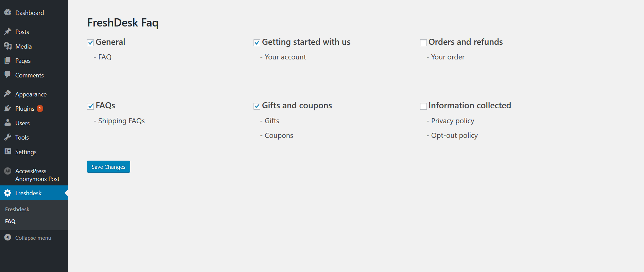644x272 pixels.
Task: Click the Save Changes button
Action: (108, 167)
